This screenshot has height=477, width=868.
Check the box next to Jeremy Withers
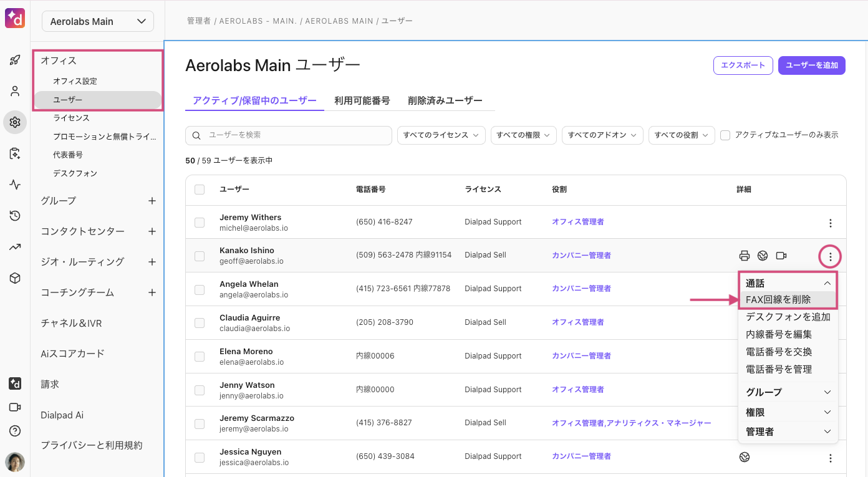(200, 223)
